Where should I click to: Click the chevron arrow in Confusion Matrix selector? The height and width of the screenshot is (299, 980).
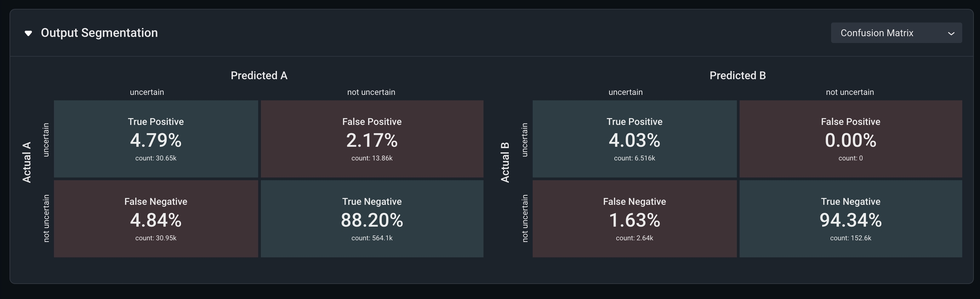coord(951,34)
